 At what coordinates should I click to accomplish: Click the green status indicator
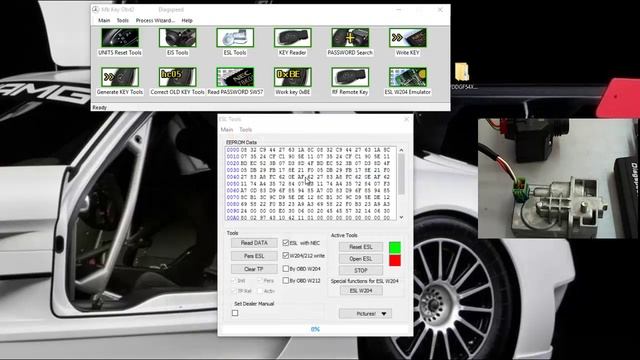click(395, 248)
